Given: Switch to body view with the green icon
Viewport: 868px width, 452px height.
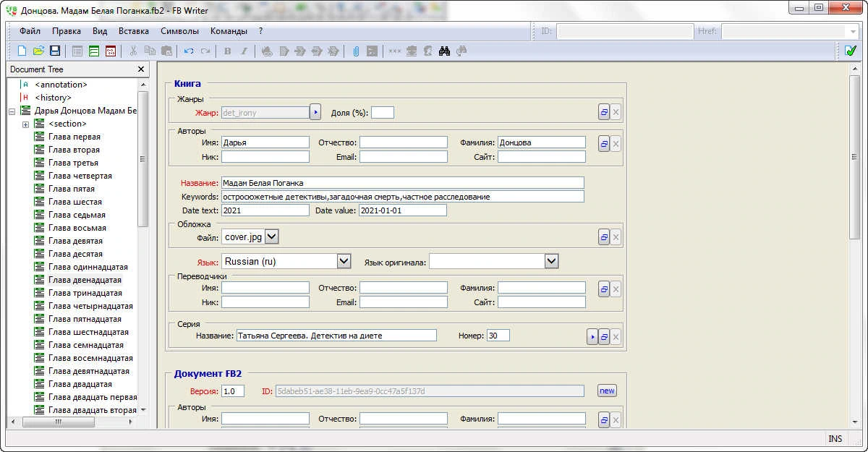Looking at the screenshot, I should [94, 51].
